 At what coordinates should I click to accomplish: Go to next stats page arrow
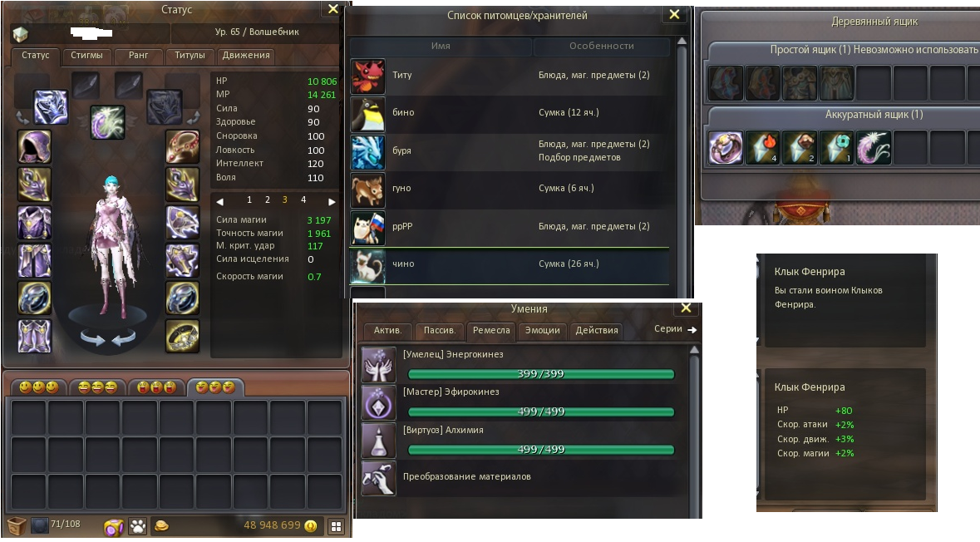pos(332,201)
